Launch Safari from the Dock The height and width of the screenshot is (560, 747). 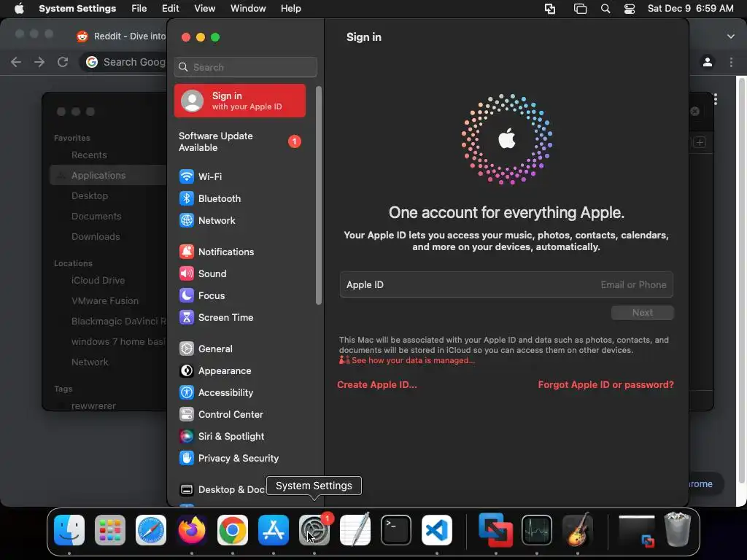151,529
